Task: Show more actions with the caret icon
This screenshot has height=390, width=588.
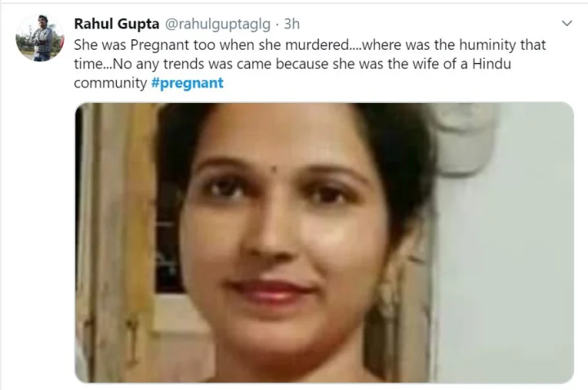Action: [x=567, y=23]
